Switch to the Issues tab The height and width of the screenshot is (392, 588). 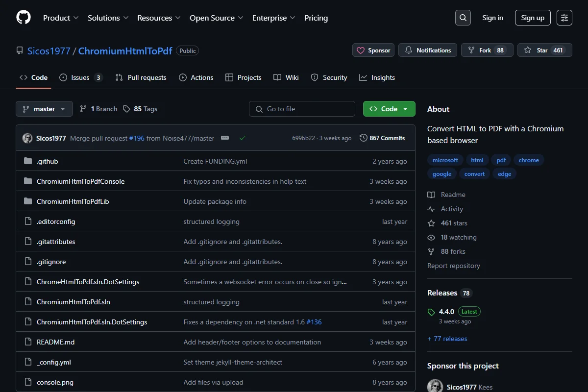81,77
